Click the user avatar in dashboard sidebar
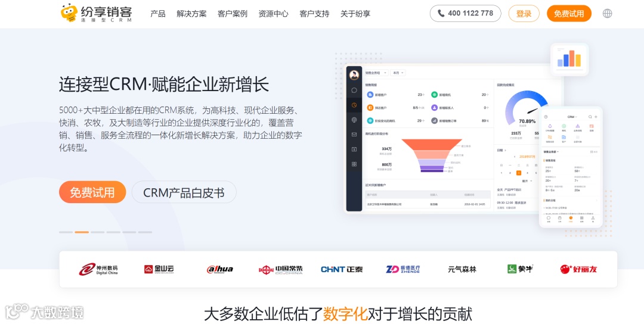 click(x=354, y=75)
